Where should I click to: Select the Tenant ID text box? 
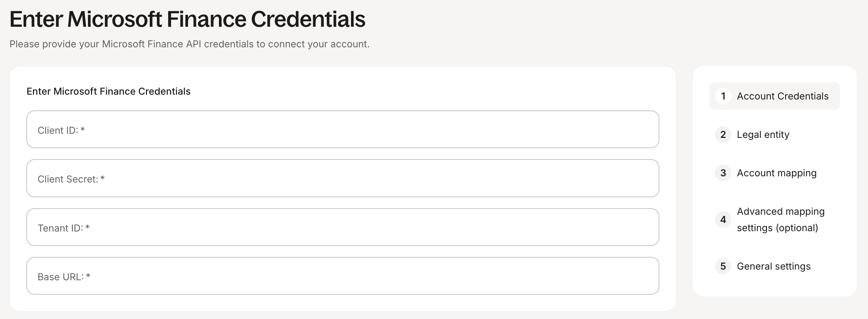[343, 227]
